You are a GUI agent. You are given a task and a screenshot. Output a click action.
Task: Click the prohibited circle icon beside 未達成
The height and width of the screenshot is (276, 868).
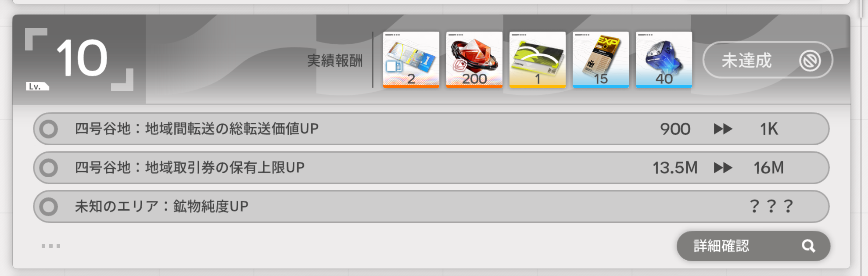point(810,61)
